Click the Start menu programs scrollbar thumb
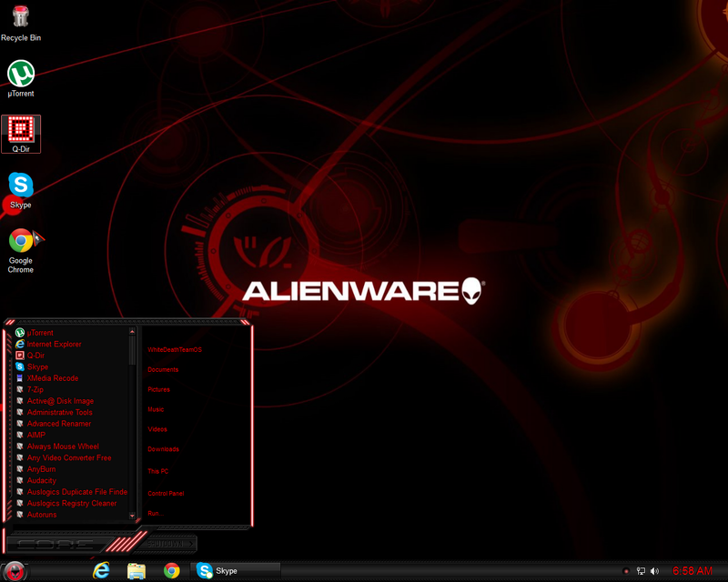 [132, 351]
